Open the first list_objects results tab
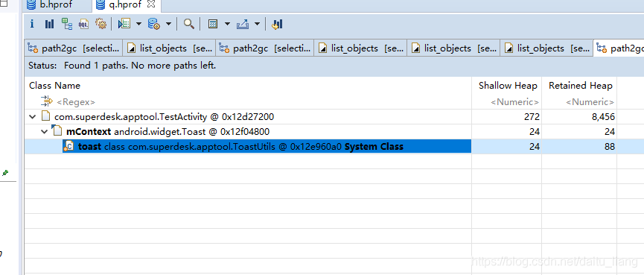 pos(169,48)
